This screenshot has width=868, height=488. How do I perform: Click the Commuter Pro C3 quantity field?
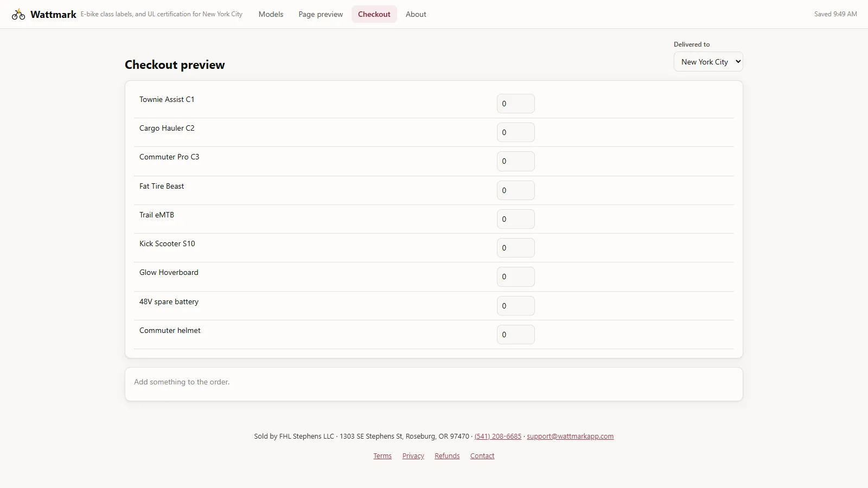tap(516, 161)
